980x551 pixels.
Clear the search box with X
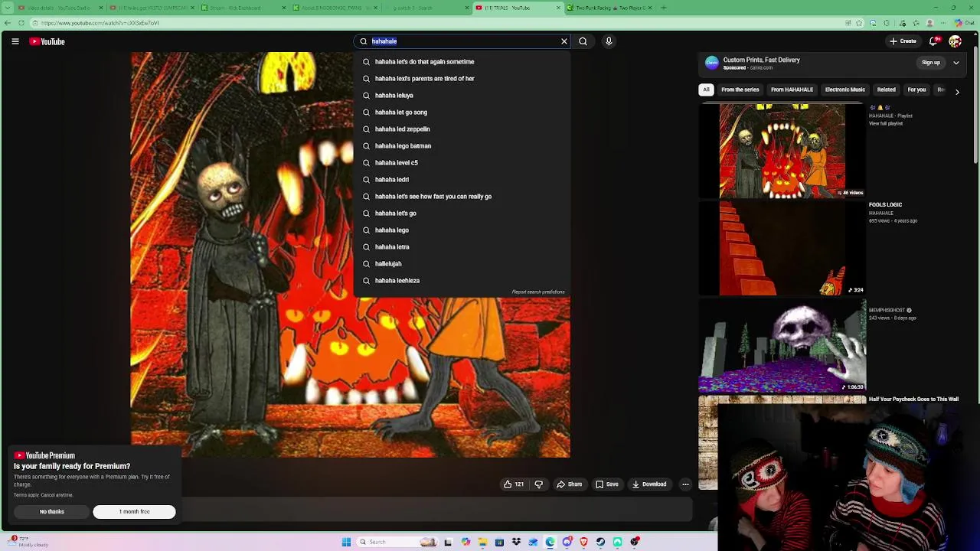pyautogui.click(x=564, y=41)
